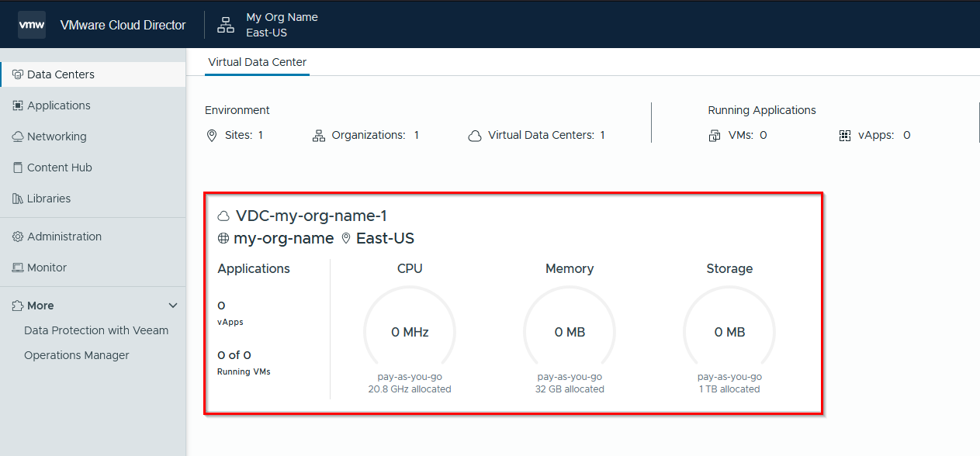Click the VMs icon under Running Applications
The image size is (980, 456).
click(x=715, y=136)
